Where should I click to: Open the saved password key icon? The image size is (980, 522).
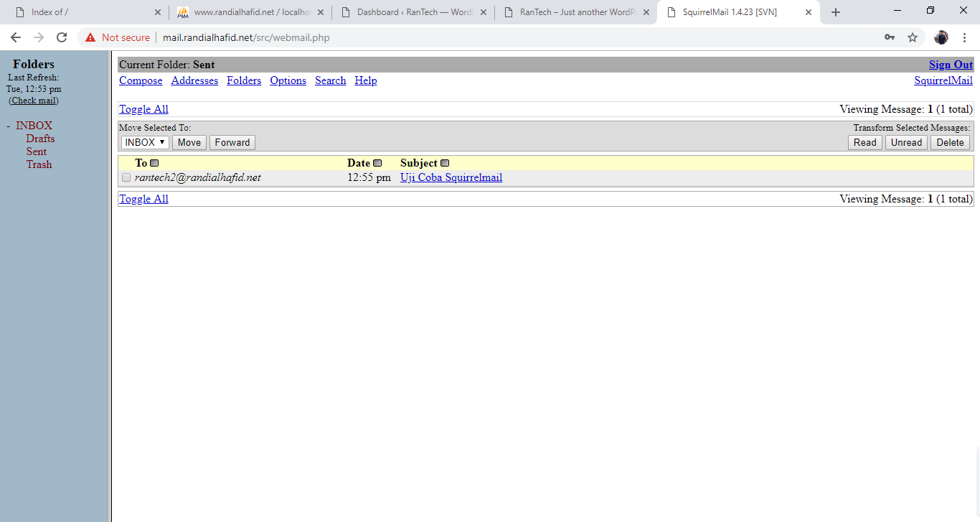[890, 37]
